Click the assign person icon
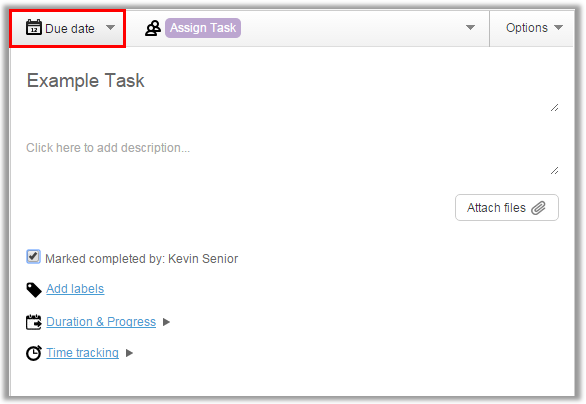The image size is (586, 404). pos(153,28)
